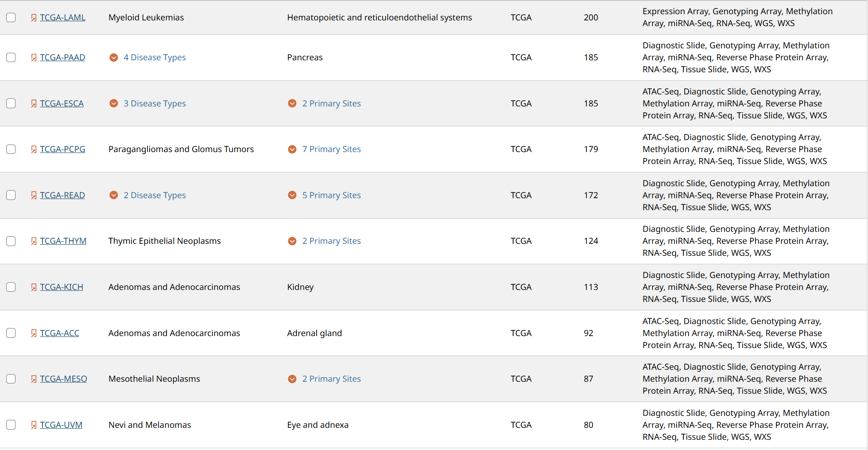Follow the TCGA-READ project link
The image size is (868, 450).
click(x=62, y=195)
